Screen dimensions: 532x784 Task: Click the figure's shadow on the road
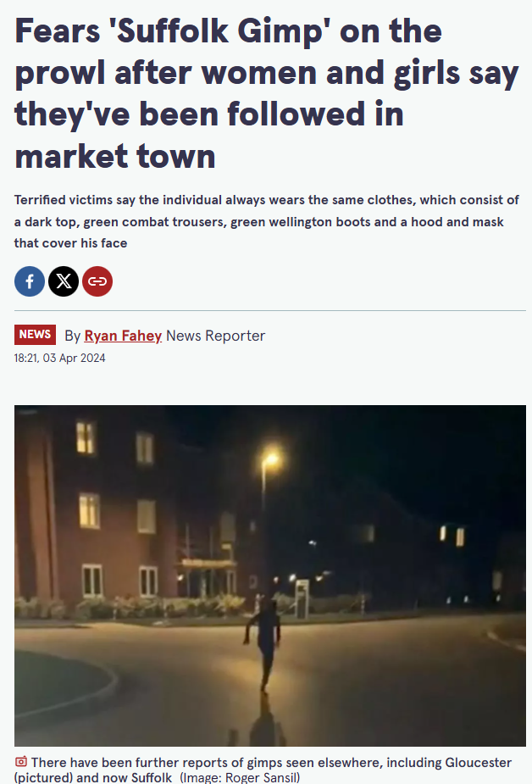click(267, 720)
